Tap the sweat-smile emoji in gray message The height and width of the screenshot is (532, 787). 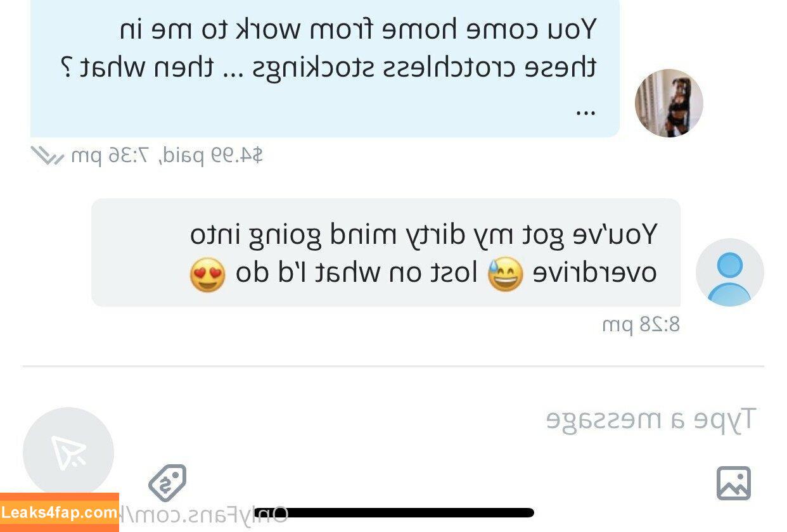coord(506,275)
